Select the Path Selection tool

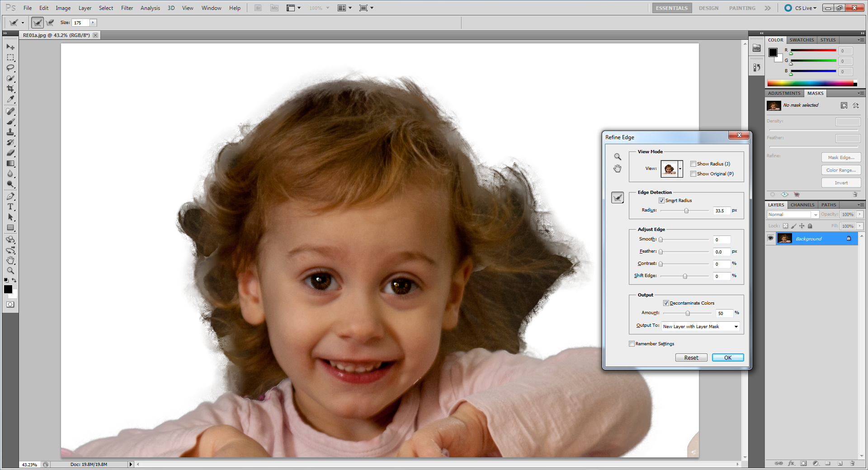point(10,217)
